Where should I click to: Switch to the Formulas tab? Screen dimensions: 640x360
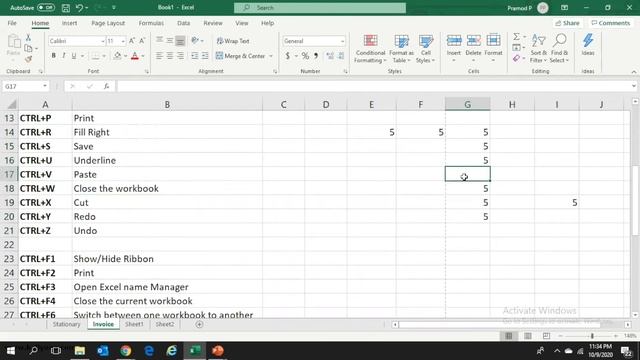[x=151, y=23]
